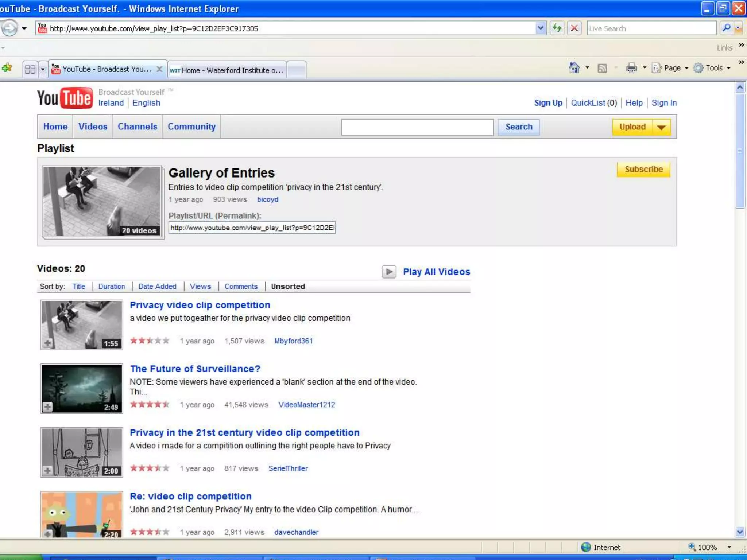Screen dimensions: 747x560
Task: Expand the zoom level dropdown at 100%
Action: [x=729, y=547]
